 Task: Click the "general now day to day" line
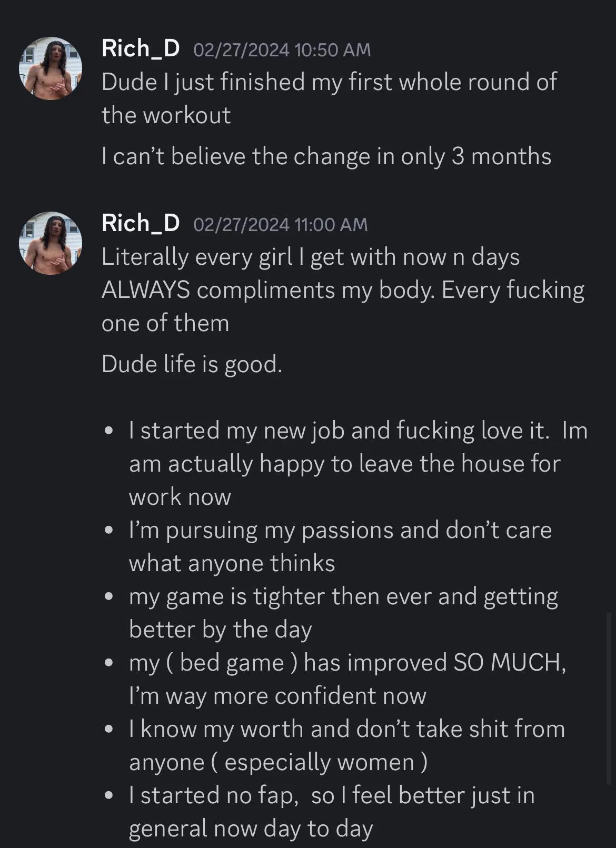point(251,828)
